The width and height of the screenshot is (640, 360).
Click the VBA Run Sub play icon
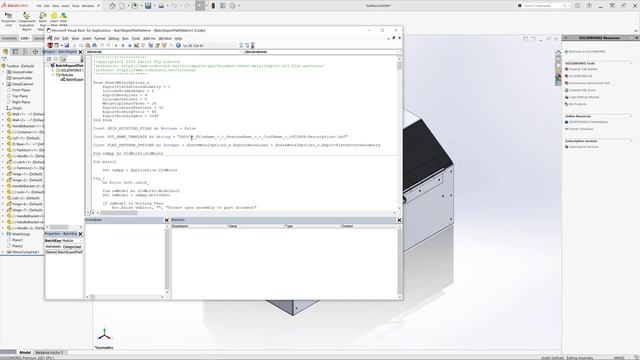116,45
